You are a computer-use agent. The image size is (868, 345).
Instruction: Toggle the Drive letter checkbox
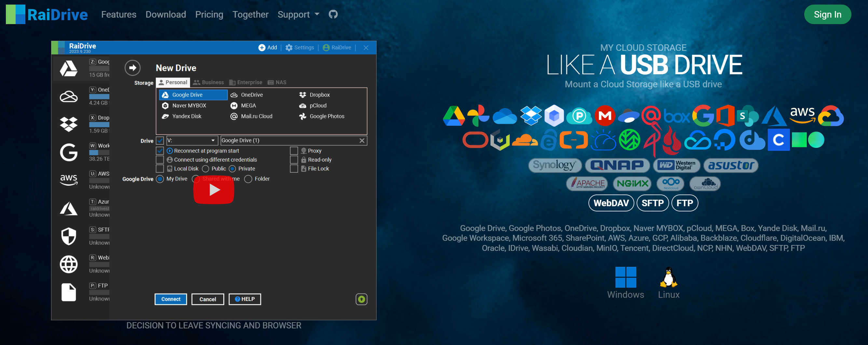[x=160, y=140]
